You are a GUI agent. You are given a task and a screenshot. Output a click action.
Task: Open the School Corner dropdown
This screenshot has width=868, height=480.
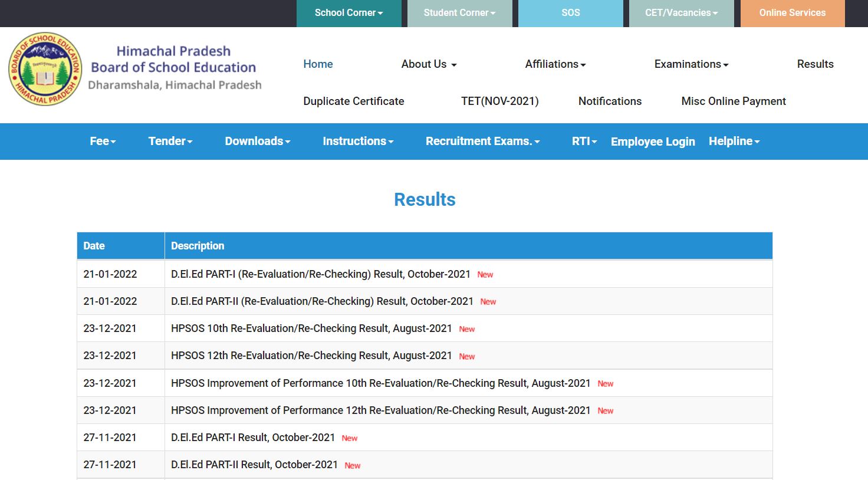coord(349,13)
